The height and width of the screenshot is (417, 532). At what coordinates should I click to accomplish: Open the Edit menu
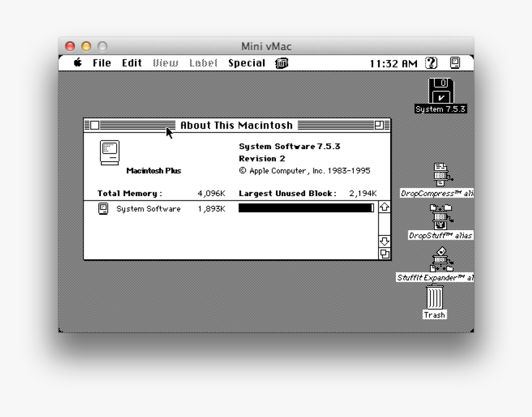[132, 63]
